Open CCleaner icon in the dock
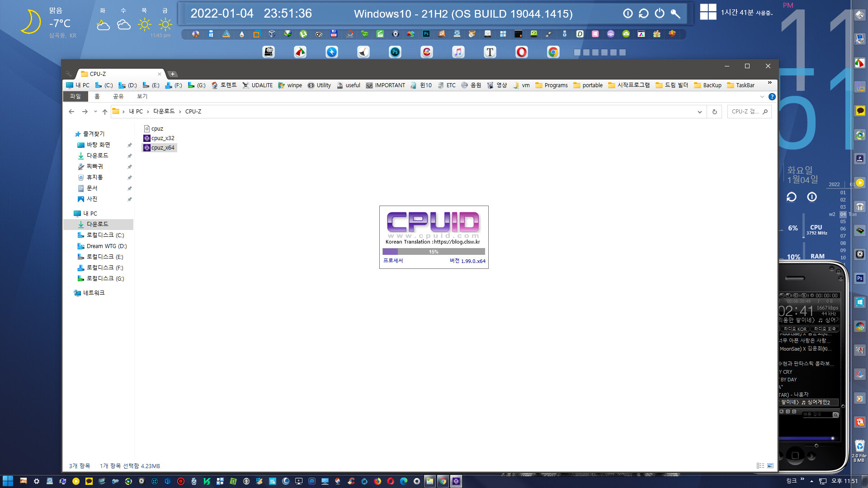Screen dimensions: 868x488 [427, 52]
